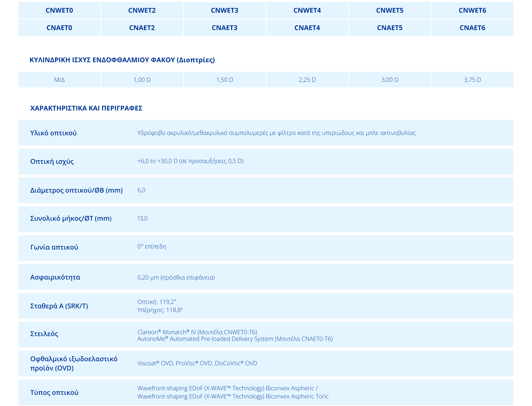
Task: Click the CNWET0 model cell
Action: [59, 10]
